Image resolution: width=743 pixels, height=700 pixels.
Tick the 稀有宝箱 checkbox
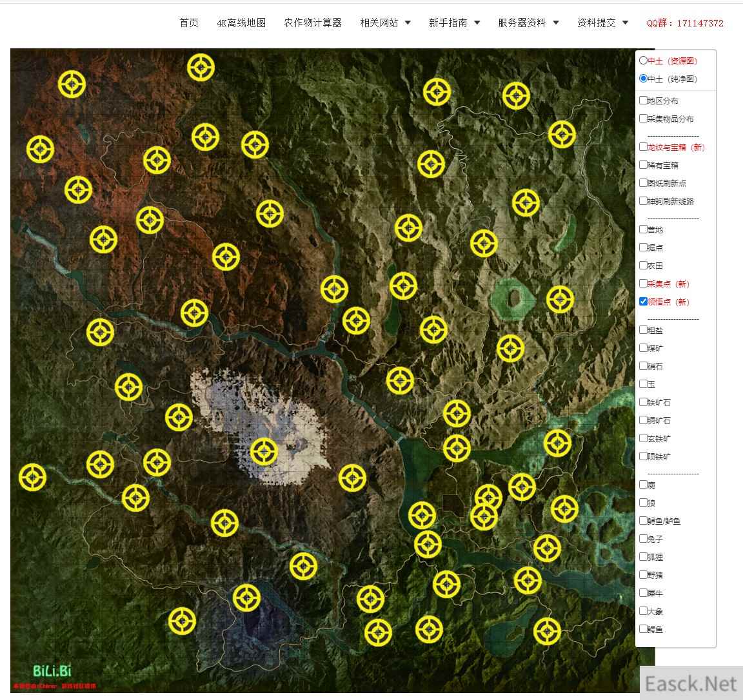pos(643,164)
